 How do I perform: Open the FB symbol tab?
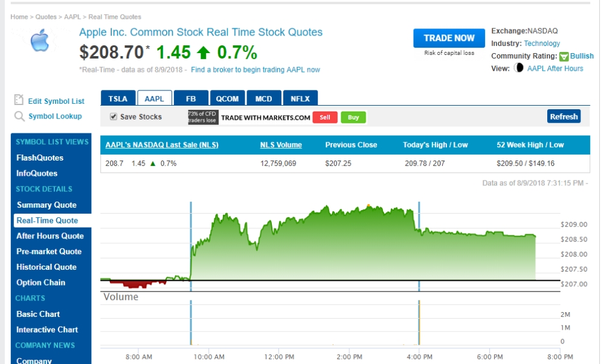(191, 98)
